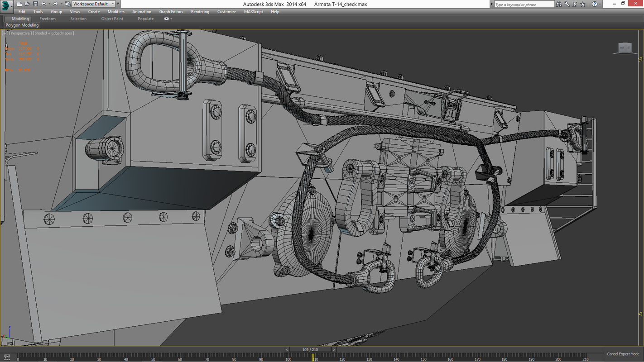Click the Undo arrow icon
644x362 pixels.
(43, 4)
